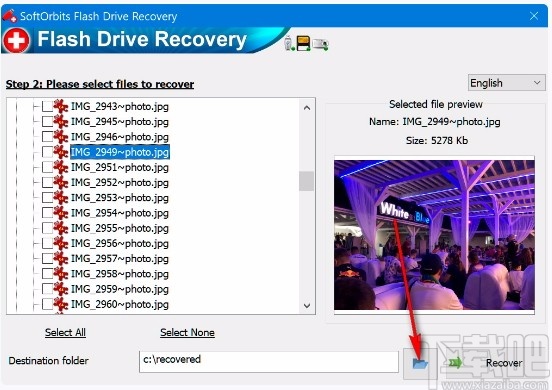Click file icon beside IMG_2949~photo.jpg

tap(61, 152)
